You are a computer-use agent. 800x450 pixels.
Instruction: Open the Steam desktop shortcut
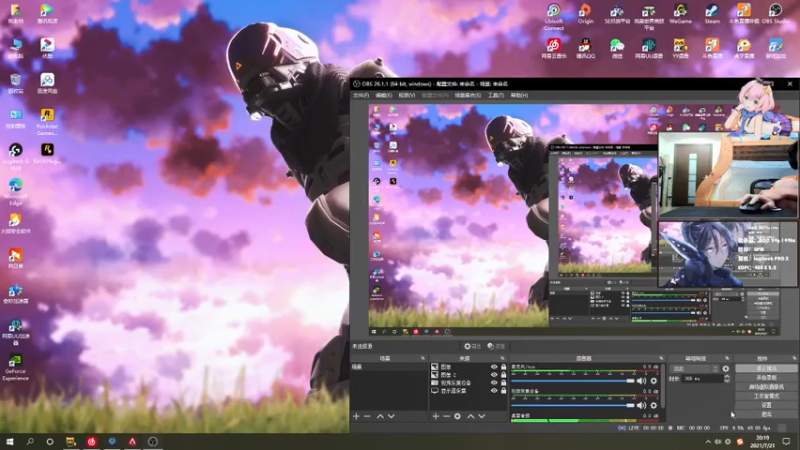(x=712, y=14)
